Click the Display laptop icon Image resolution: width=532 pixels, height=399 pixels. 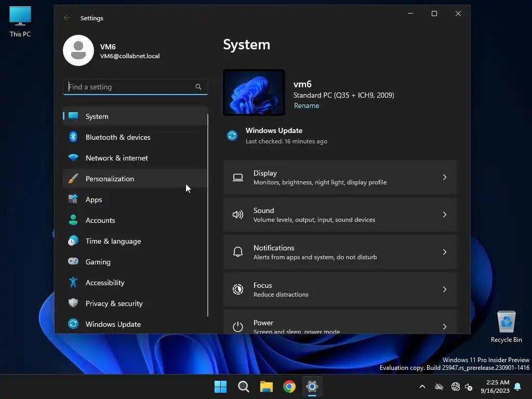(x=238, y=178)
